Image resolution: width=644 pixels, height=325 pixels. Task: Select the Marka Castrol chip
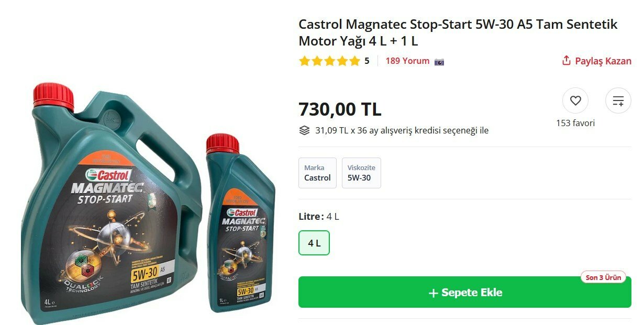click(x=317, y=173)
